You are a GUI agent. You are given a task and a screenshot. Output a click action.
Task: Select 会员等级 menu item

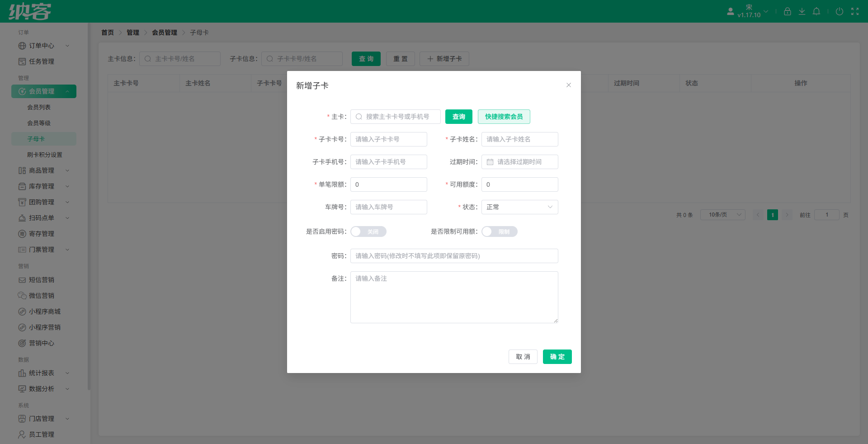point(44,123)
